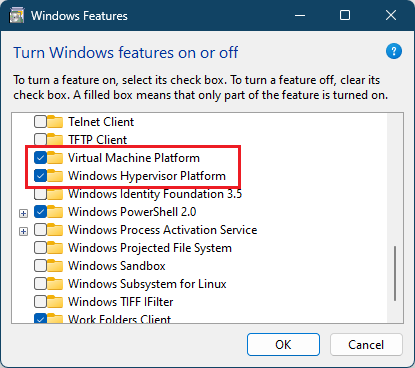Confirm changes with the OK button
The image size is (415, 368).
pyautogui.click(x=283, y=345)
